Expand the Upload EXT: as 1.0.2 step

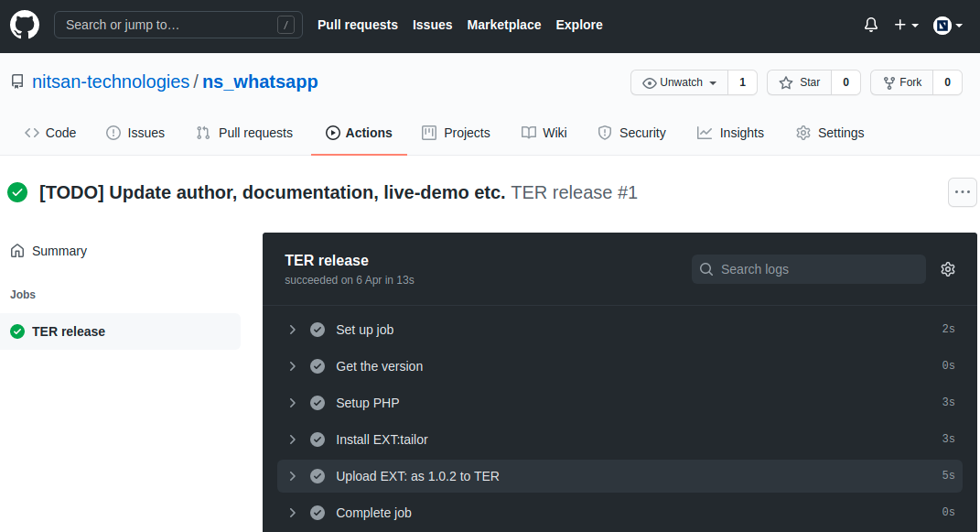tap(292, 476)
